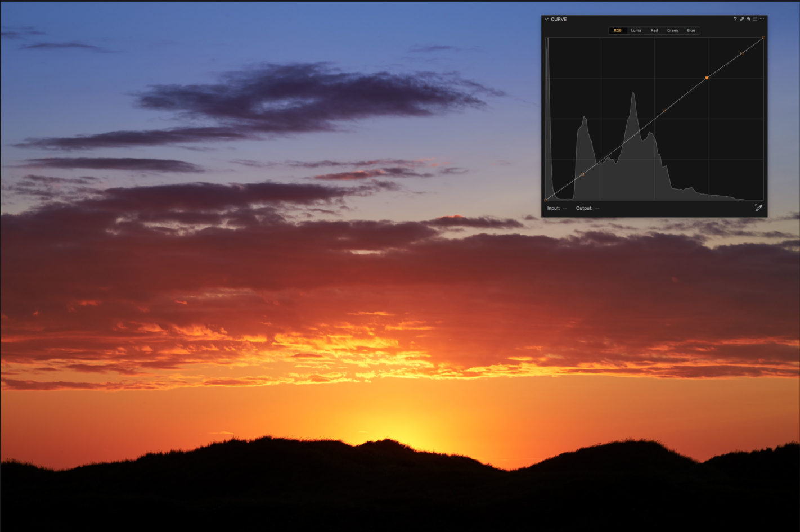Switch to the Luma curve channel

click(636, 30)
